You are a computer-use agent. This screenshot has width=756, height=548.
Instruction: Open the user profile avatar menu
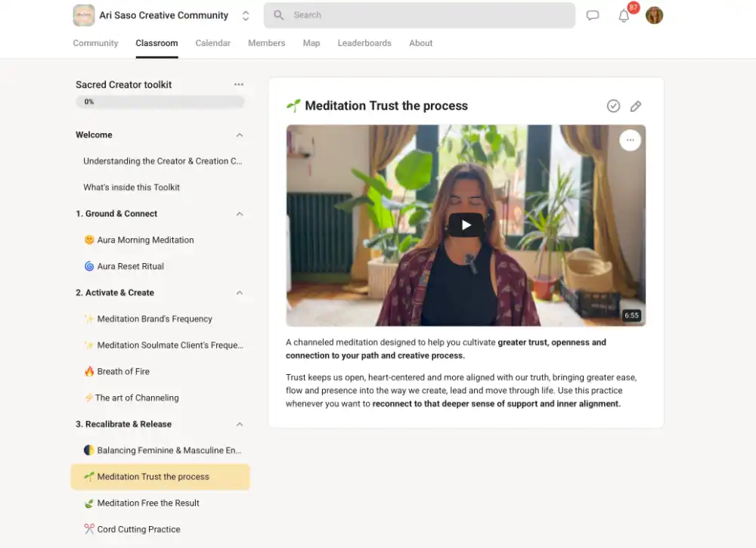654,15
